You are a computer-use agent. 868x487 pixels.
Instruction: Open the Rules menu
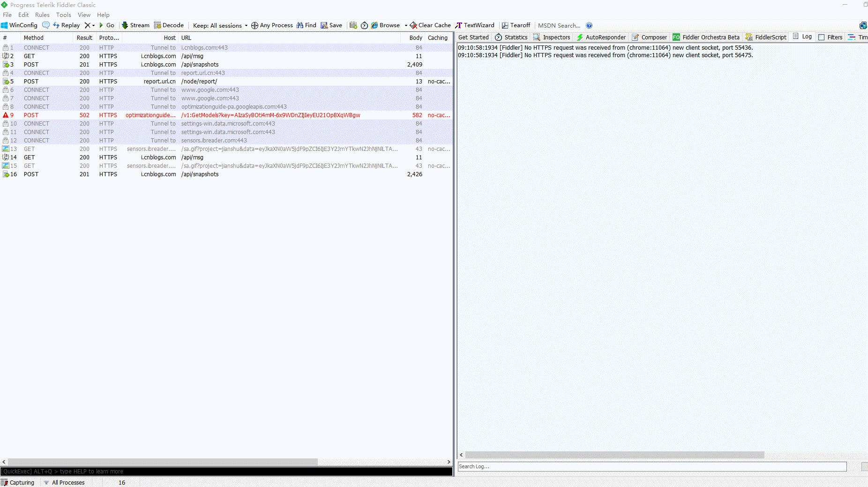click(x=42, y=15)
